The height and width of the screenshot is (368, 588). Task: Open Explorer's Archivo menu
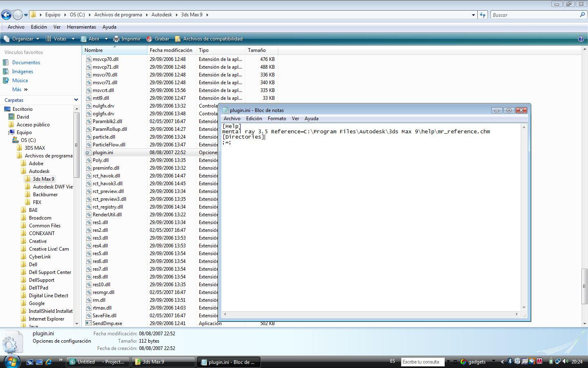point(16,27)
